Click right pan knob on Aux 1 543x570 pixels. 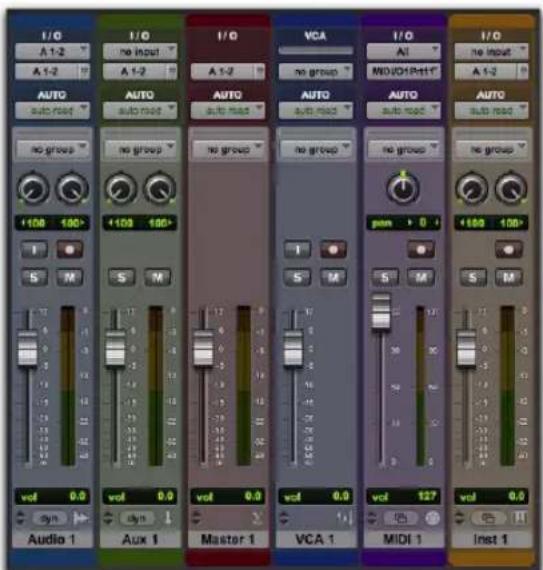coord(160,189)
